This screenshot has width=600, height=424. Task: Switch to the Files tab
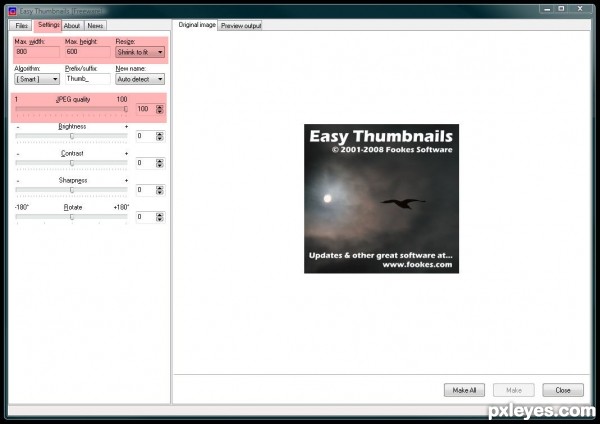21,26
